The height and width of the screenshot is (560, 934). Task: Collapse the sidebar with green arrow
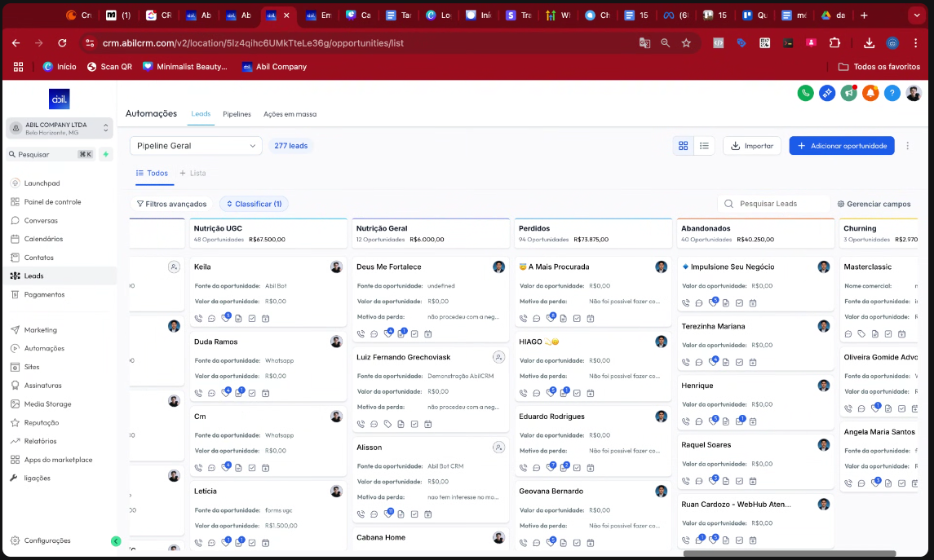(116, 541)
